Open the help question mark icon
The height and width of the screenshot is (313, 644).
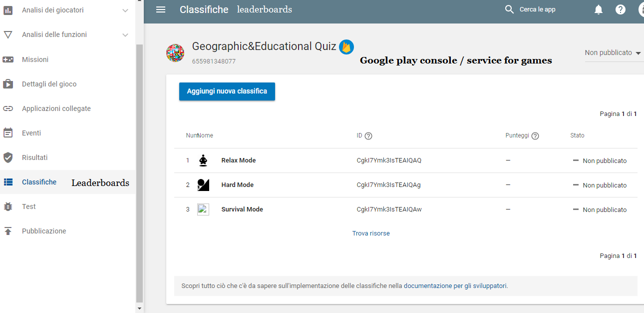point(621,9)
